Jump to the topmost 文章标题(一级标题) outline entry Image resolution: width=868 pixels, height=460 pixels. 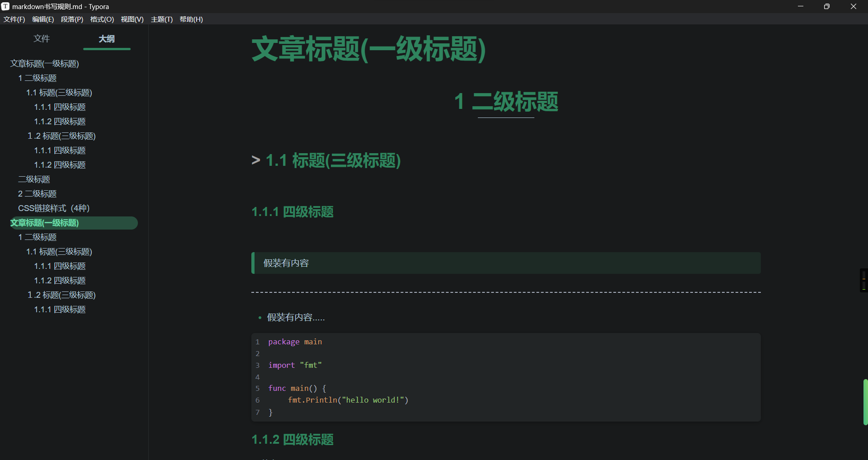45,64
